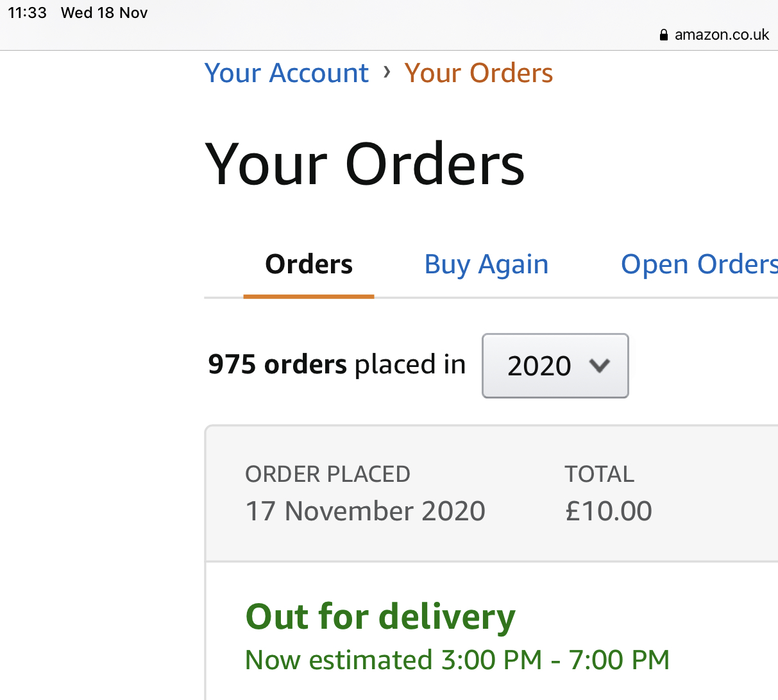Screen dimensions: 778x700
Task: Click the estimated 3:00 PM - 7:00 PM text
Action: tap(457, 660)
